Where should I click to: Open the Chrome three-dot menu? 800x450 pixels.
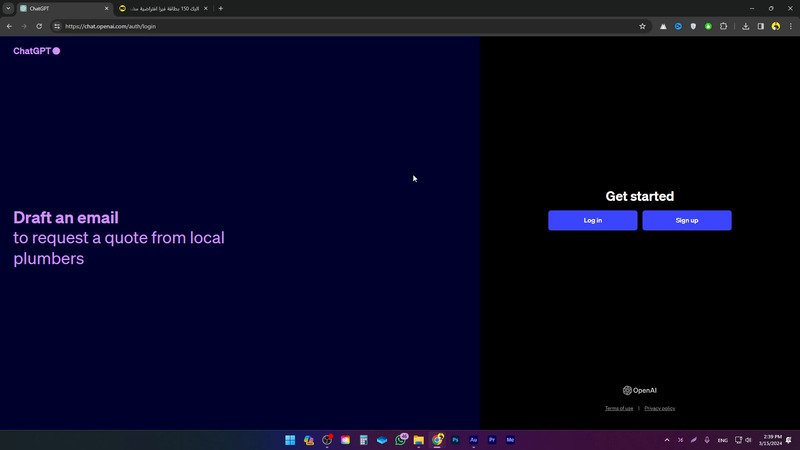click(790, 26)
